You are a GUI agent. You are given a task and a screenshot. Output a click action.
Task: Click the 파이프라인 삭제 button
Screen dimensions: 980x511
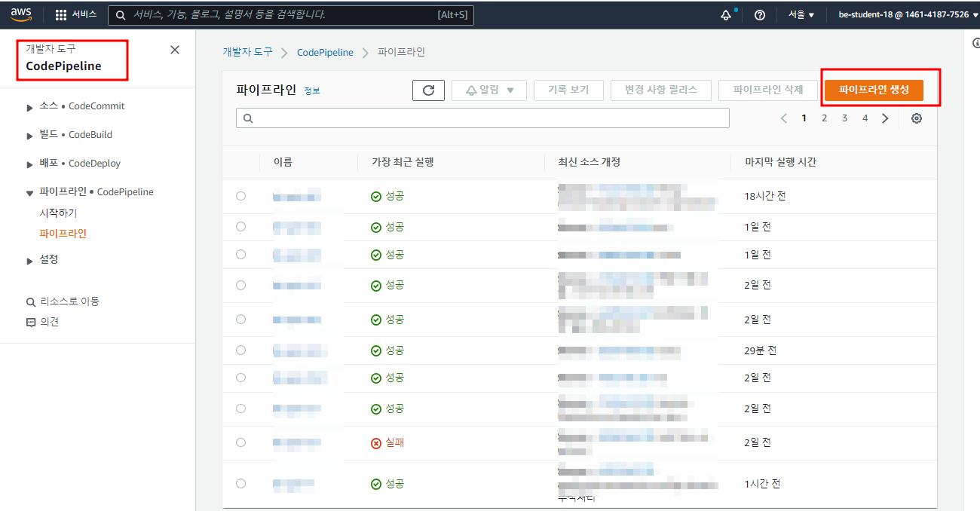768,90
